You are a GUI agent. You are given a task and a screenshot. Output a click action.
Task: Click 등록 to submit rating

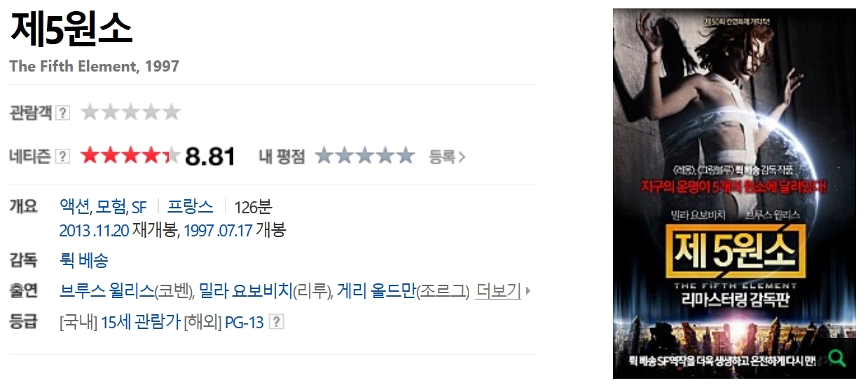[447, 156]
